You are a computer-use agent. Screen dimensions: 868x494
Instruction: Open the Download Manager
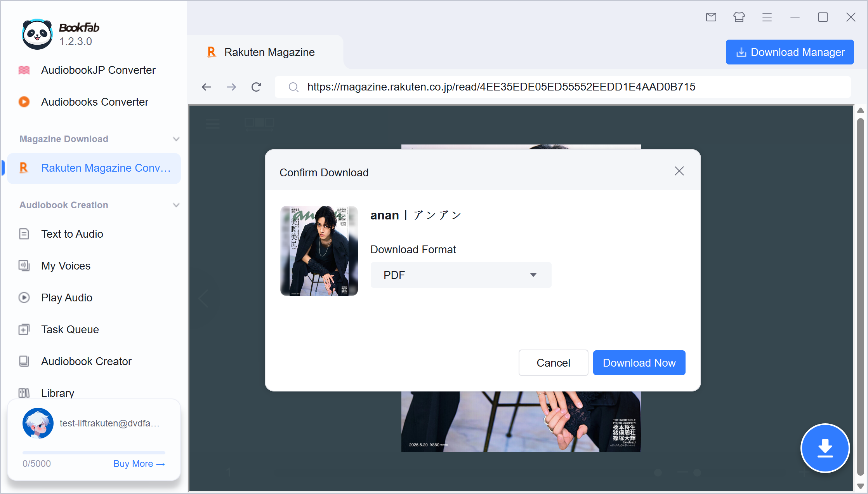coord(790,52)
